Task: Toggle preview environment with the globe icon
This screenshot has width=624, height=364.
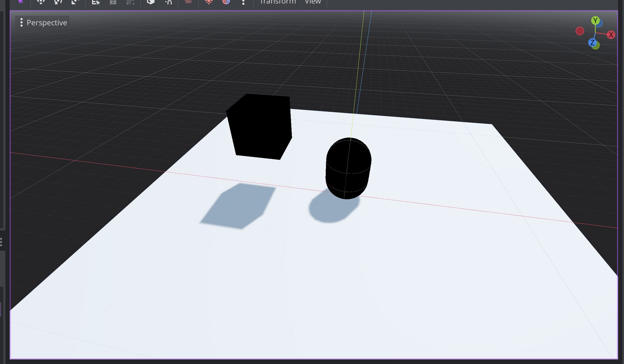Action: (x=226, y=2)
